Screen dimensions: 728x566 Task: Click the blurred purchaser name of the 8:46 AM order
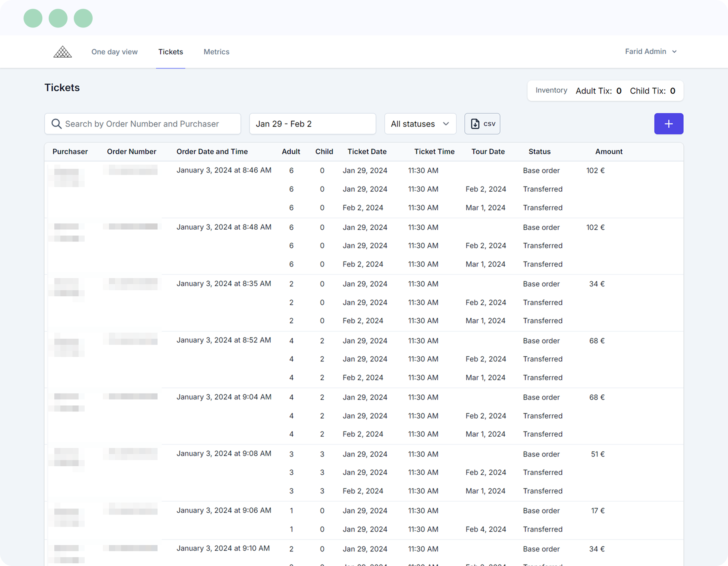67,176
